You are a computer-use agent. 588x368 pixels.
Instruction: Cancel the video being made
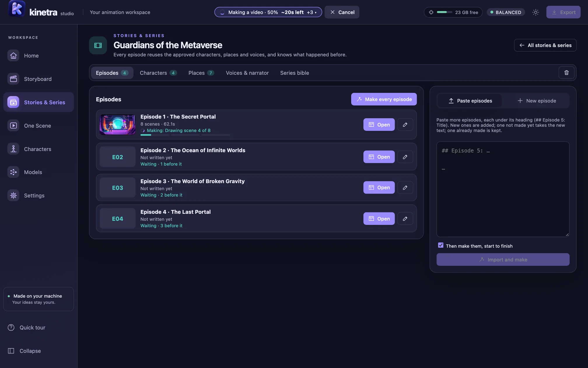(342, 12)
